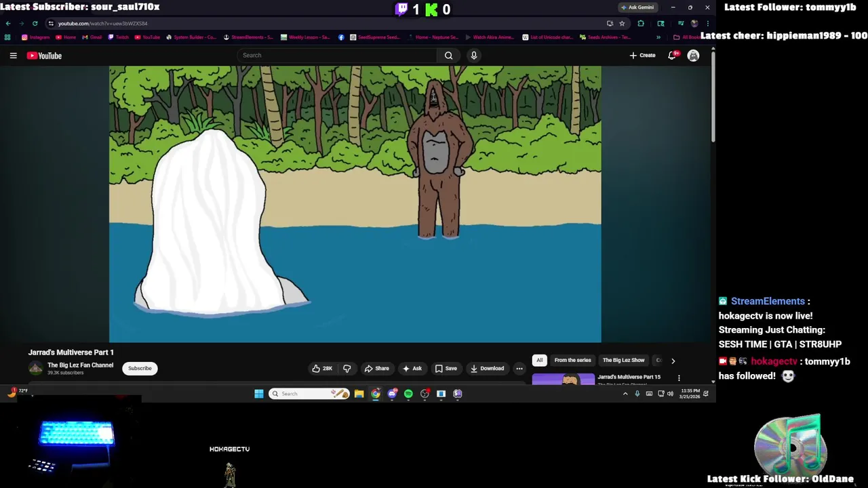Click the Ask button under the video
Viewport: 868px width, 488px height.
point(412,369)
